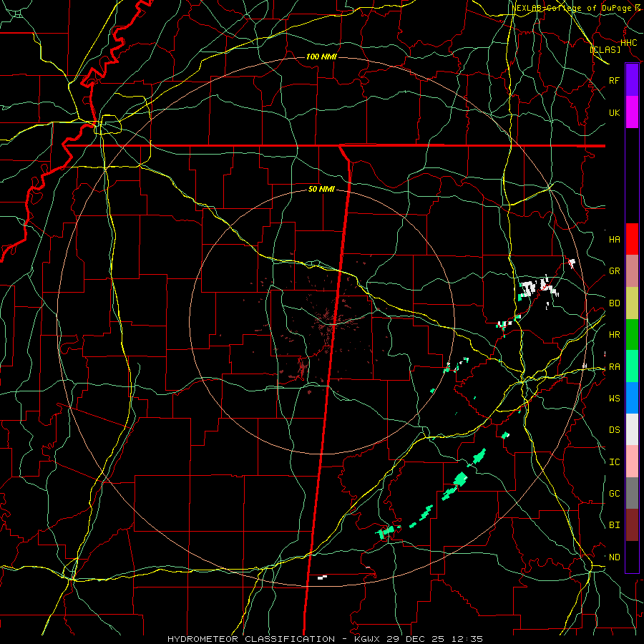Viewport: 644px width, 644px height.
Task: Click the RA legend label
Action: (615, 367)
